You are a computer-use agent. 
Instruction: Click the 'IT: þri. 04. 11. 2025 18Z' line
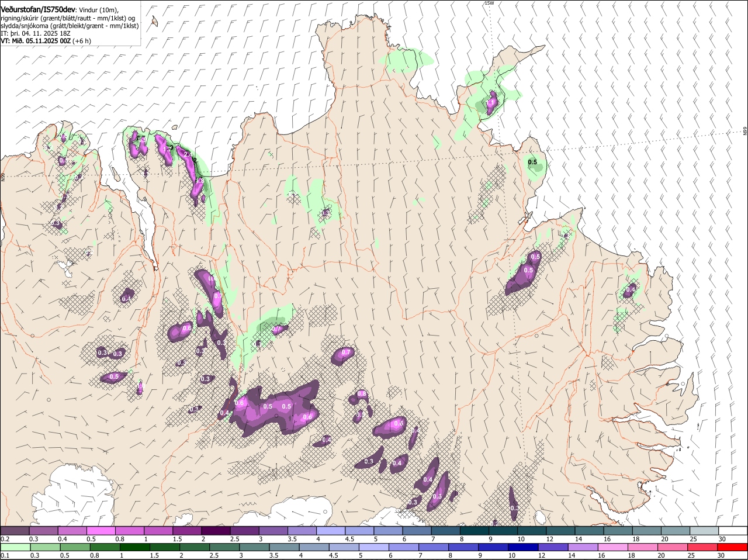click(36, 33)
